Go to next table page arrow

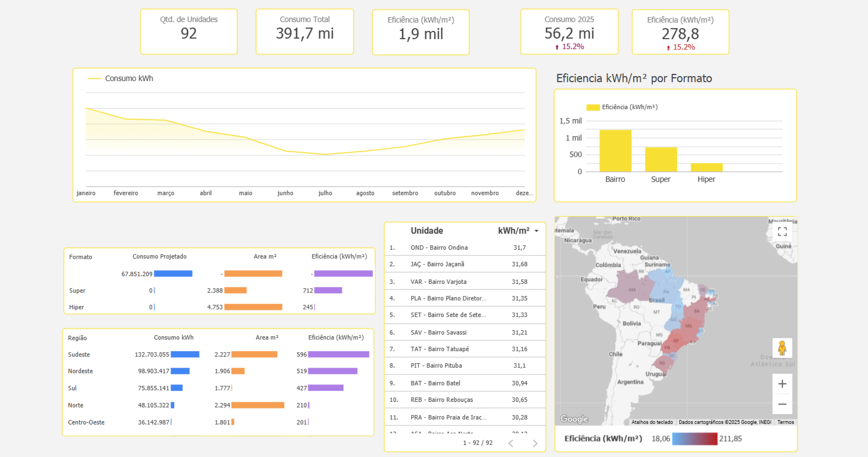(x=535, y=443)
